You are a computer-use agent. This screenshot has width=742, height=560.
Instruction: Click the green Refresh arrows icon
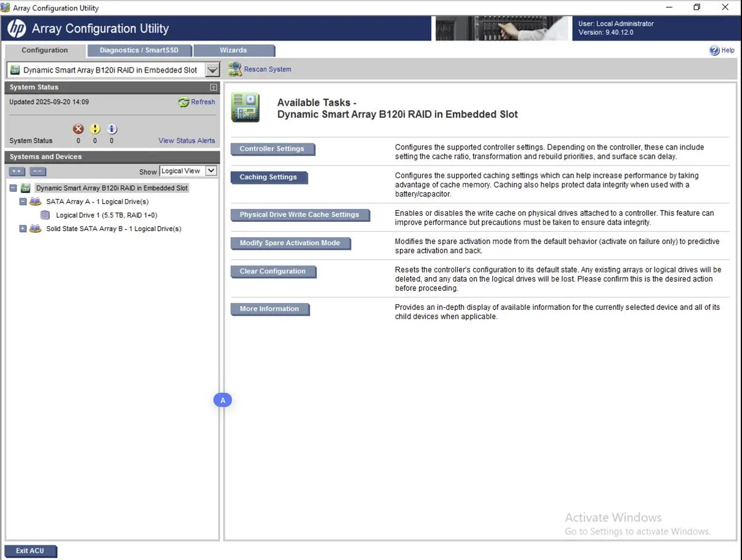point(183,103)
